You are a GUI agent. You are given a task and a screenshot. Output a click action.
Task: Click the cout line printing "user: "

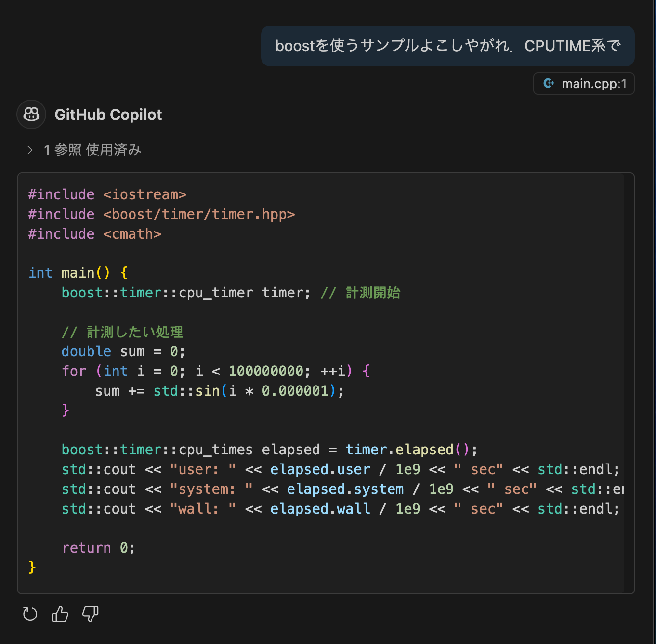pyautogui.click(x=341, y=469)
